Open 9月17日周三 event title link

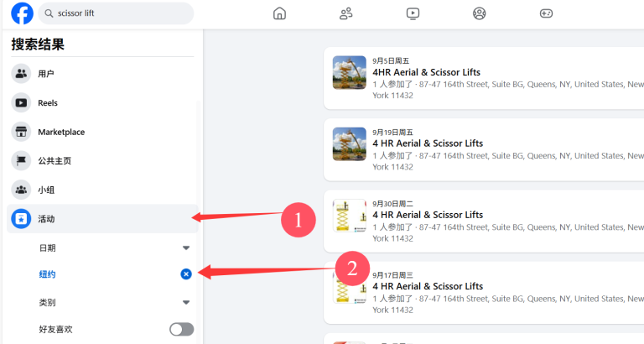pos(428,286)
